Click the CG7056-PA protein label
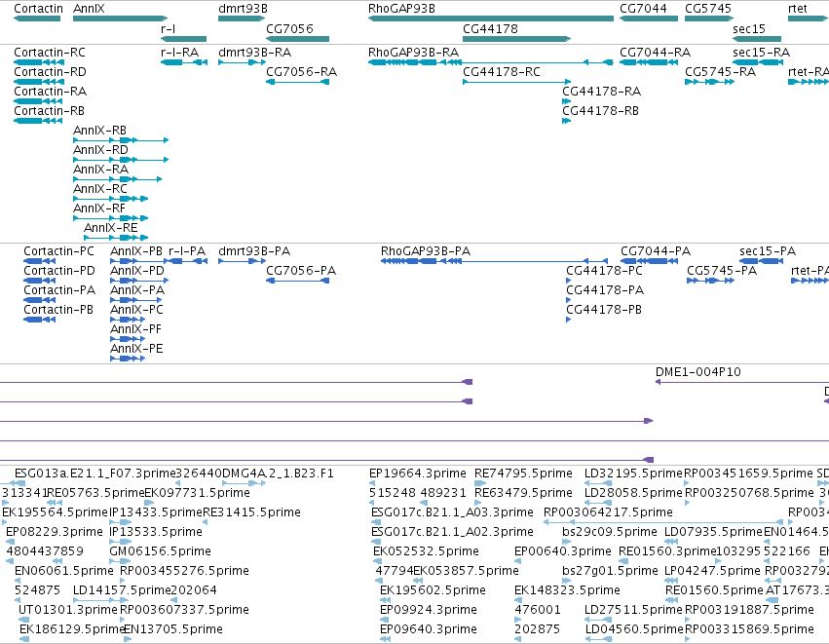829x644 pixels. [x=300, y=271]
